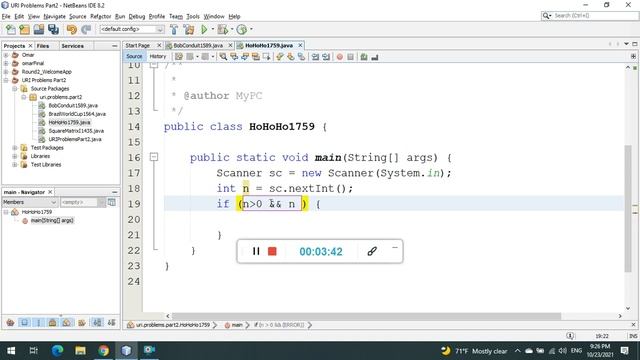
Task: Expand the Test Packages node
Action: pyautogui.click(x=15, y=148)
